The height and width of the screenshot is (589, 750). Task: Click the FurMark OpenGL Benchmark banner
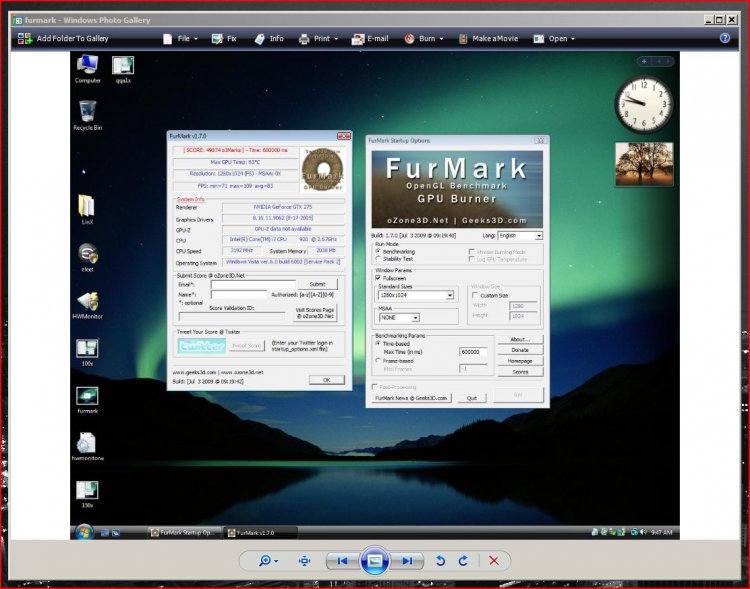click(x=457, y=189)
